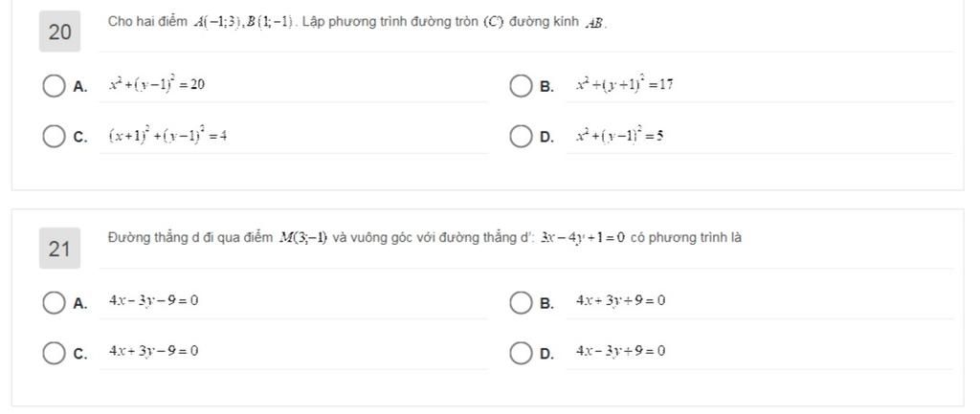
Task: Click the question text about line d through M
Action: pos(424,238)
